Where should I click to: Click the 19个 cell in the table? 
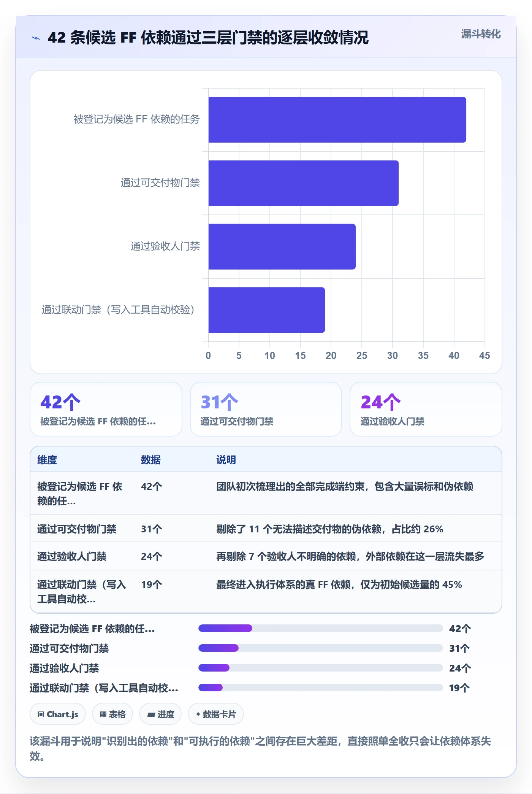point(152,584)
